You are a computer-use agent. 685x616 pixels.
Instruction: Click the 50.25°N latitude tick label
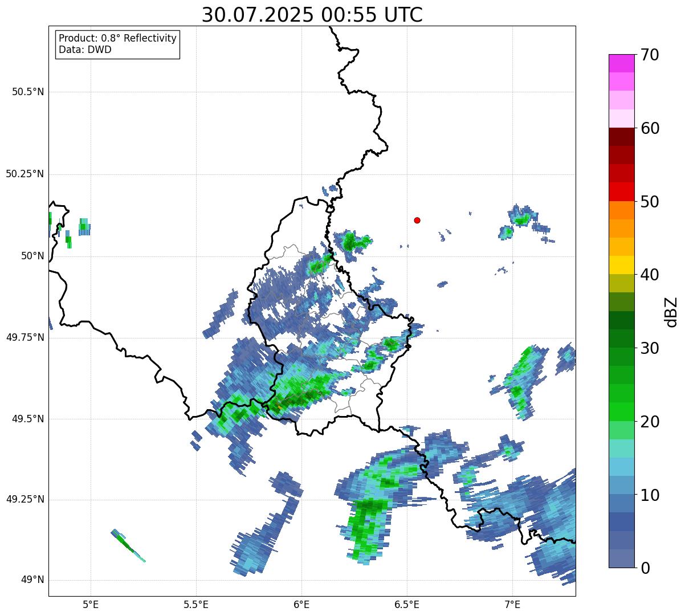(25, 174)
